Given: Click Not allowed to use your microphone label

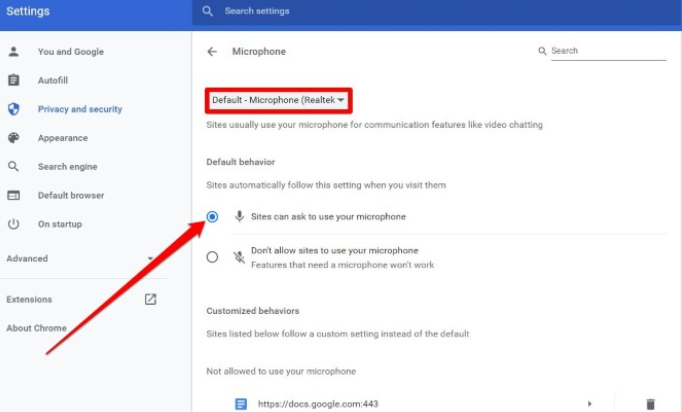Looking at the screenshot, I should point(281,372).
